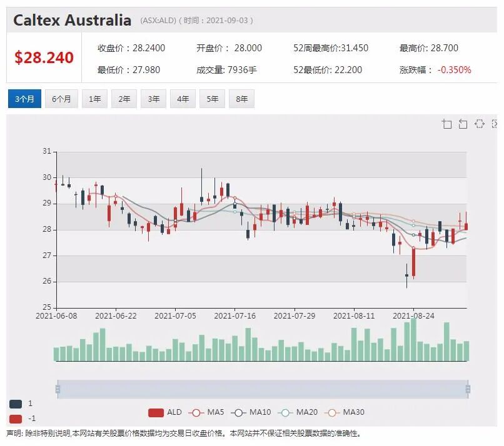504x446 pixels.
Task: Toggle the MA20 line in the legend
Action: [297, 412]
